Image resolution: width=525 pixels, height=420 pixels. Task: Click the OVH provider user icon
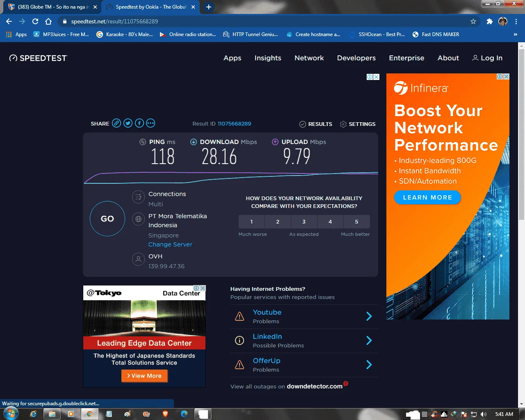click(138, 259)
